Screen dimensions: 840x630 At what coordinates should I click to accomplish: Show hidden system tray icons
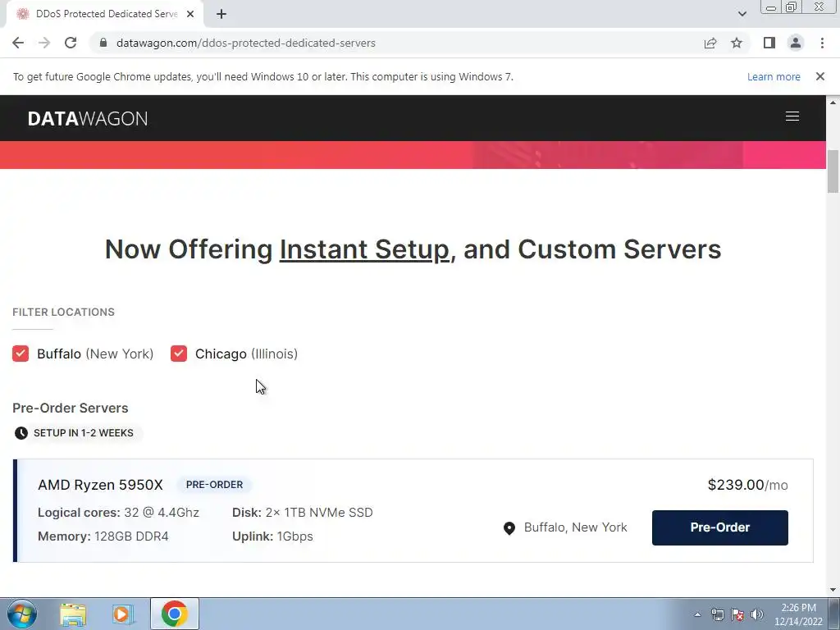click(x=697, y=614)
